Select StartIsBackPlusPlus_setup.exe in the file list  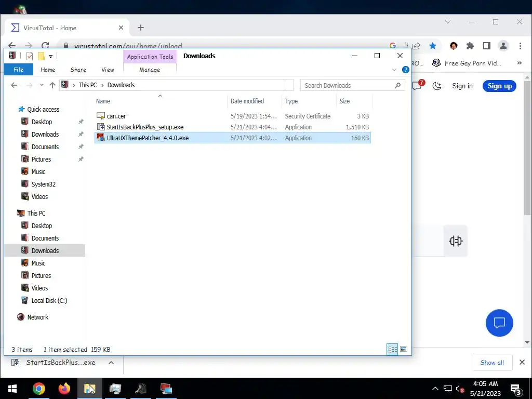(x=232, y=127)
